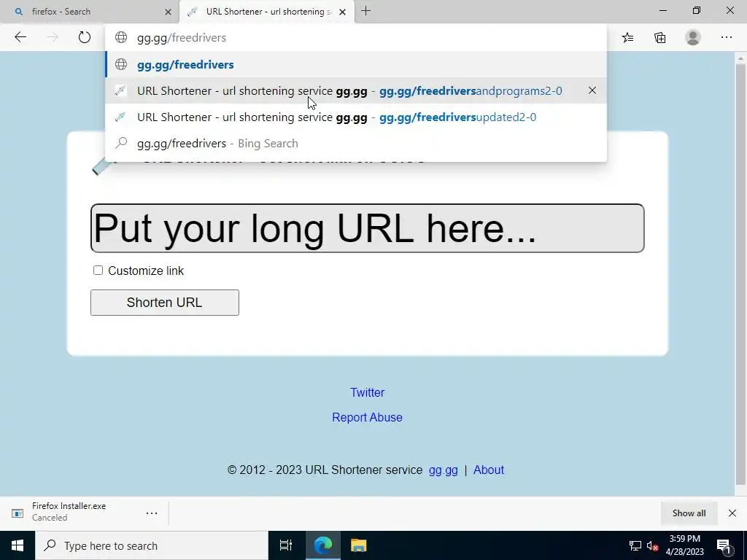This screenshot has height=560, width=747.
Task: Select the 'gg.gg/freedrivers - Bing Search' suggestion
Action: 356,144
